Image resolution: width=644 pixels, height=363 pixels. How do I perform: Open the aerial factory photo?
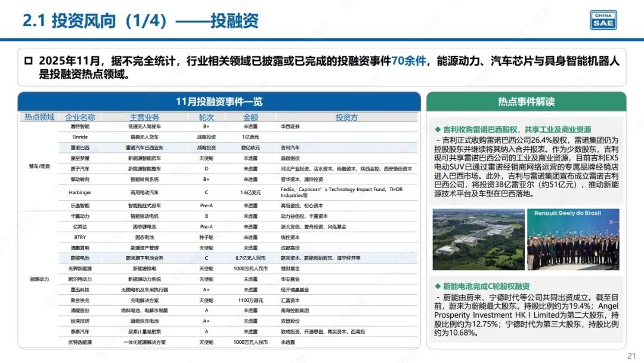pyautogui.click(x=478, y=239)
